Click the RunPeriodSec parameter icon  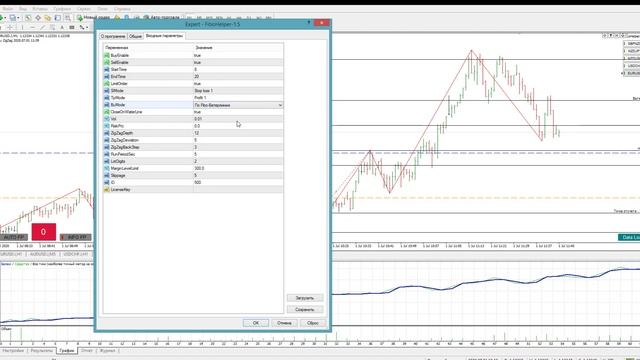107,154
